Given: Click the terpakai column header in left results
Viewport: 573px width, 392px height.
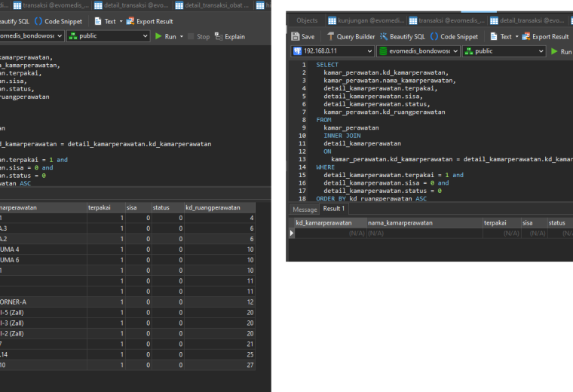Looking at the screenshot, I should coord(106,207).
